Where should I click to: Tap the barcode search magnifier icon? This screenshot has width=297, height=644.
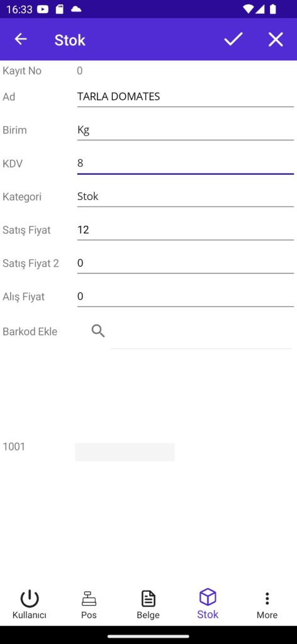point(98,331)
